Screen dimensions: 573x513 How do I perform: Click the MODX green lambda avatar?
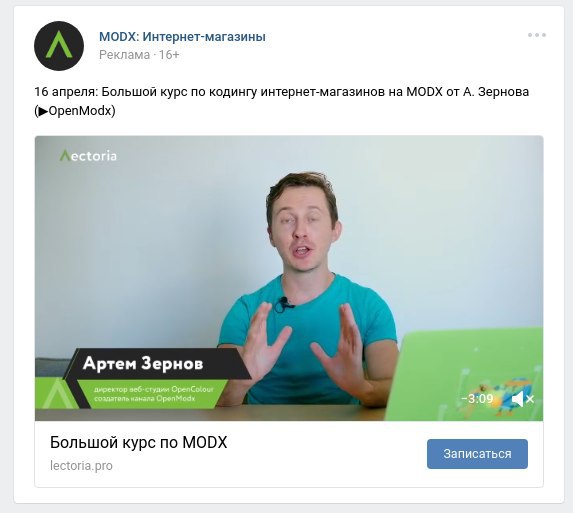[59, 46]
